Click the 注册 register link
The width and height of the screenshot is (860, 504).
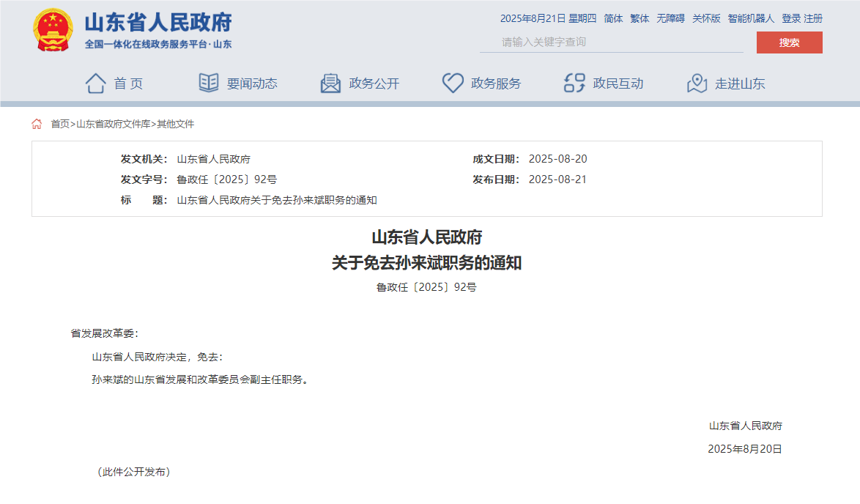pos(813,18)
